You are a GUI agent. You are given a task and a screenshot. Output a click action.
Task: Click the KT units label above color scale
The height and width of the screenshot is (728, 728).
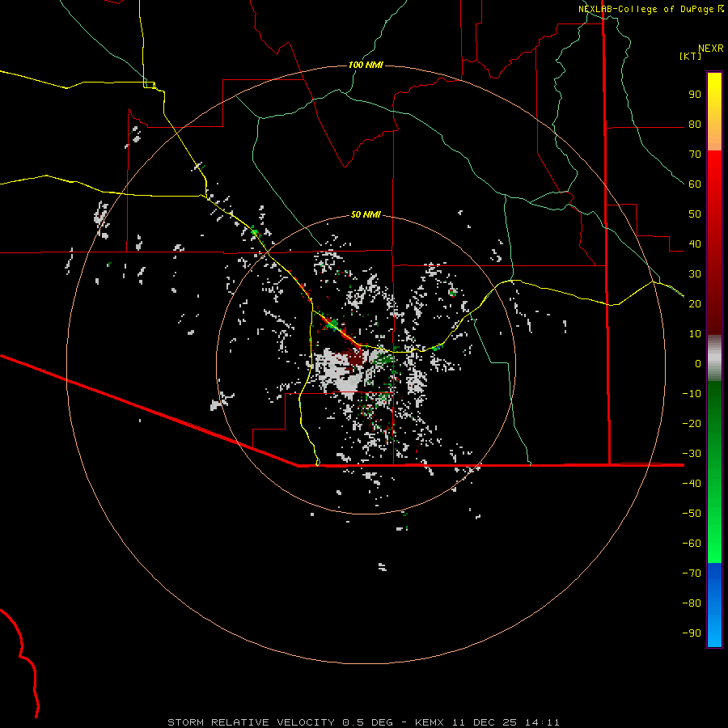tap(690, 56)
